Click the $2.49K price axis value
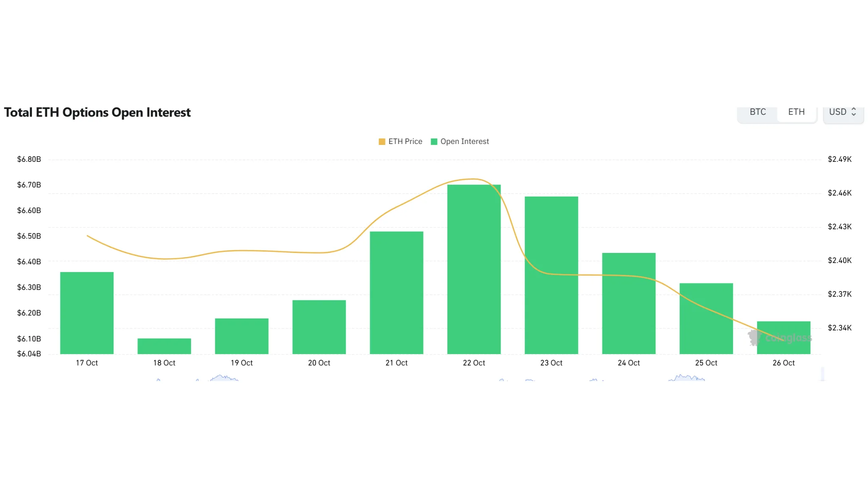The width and height of the screenshot is (868, 488). pos(840,159)
